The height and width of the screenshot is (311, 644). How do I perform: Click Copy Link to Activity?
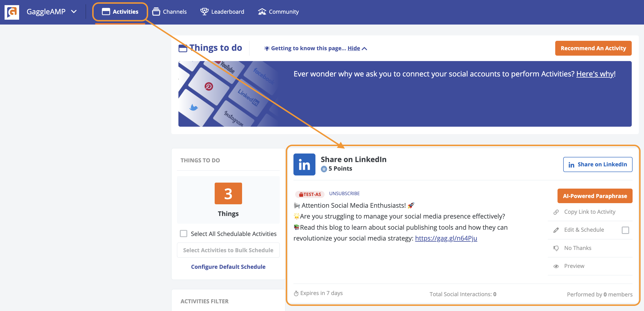[590, 212]
